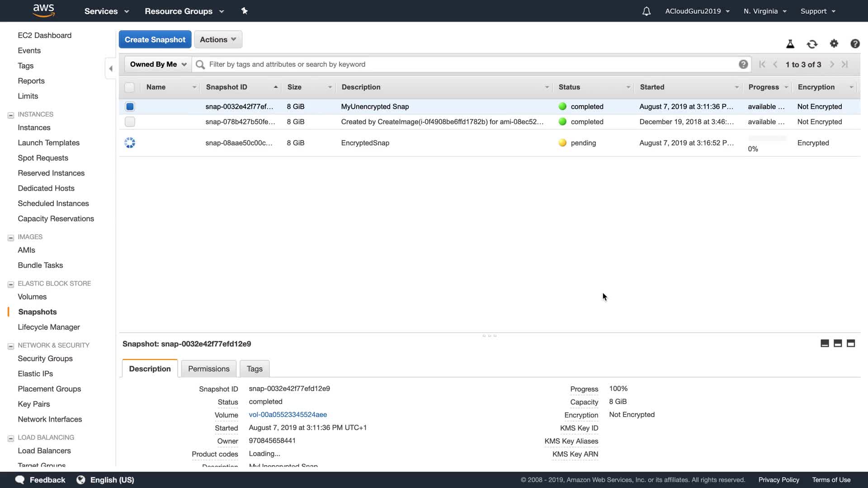Viewport: 868px width, 488px height.
Task: Collapse the left navigation pane arrow
Action: (x=111, y=69)
